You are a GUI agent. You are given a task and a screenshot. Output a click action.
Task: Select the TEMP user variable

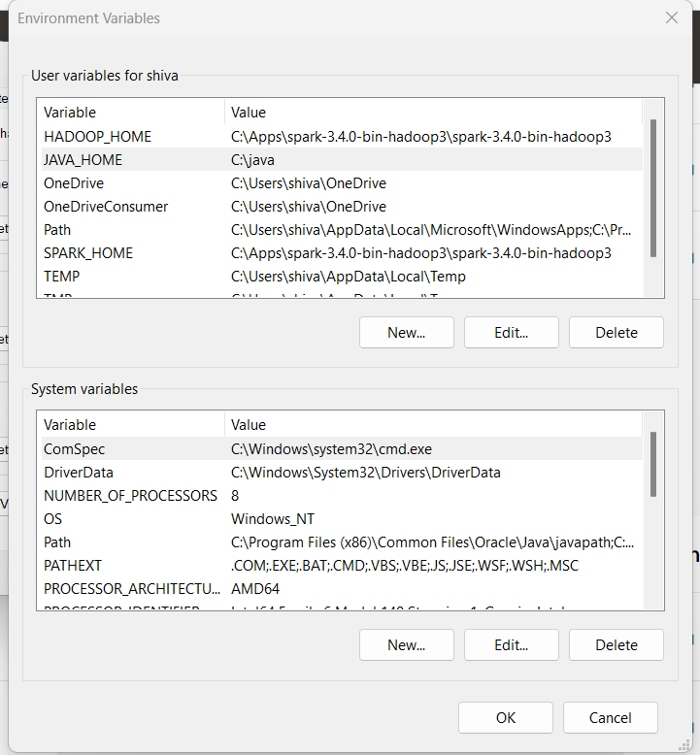pos(342,277)
